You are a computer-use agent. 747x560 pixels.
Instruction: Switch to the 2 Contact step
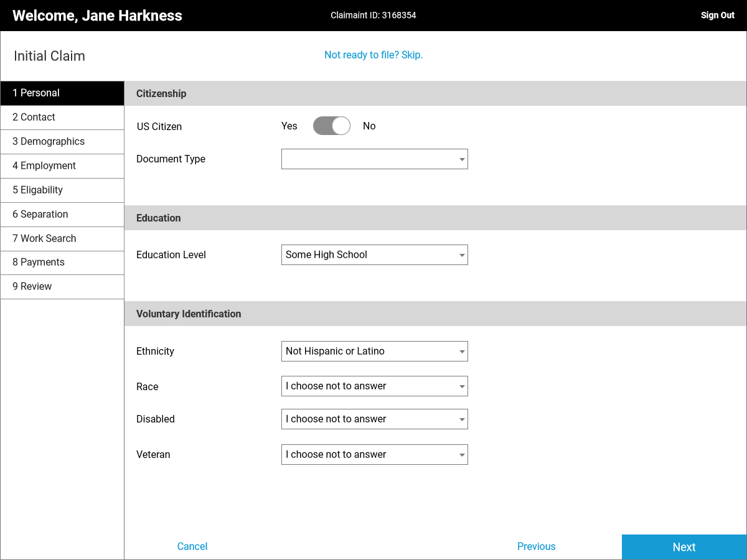[x=62, y=118]
